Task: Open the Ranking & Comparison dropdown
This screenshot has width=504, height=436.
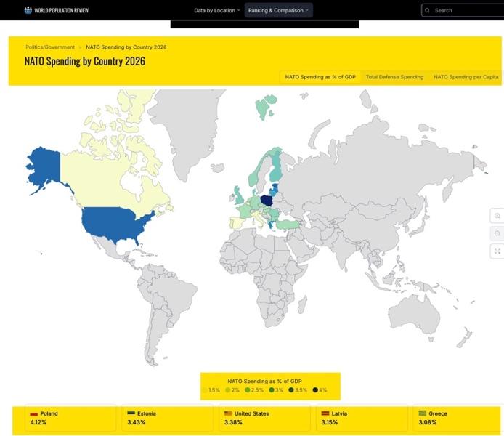Action: 278,10
